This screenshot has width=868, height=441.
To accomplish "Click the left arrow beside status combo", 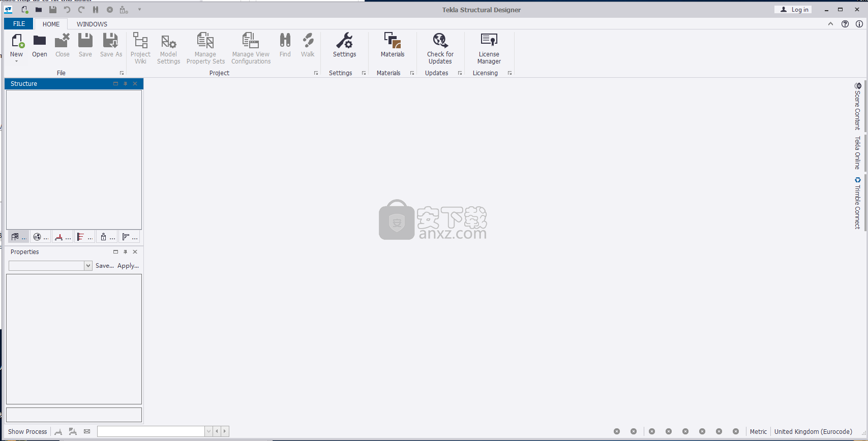I will (x=217, y=431).
